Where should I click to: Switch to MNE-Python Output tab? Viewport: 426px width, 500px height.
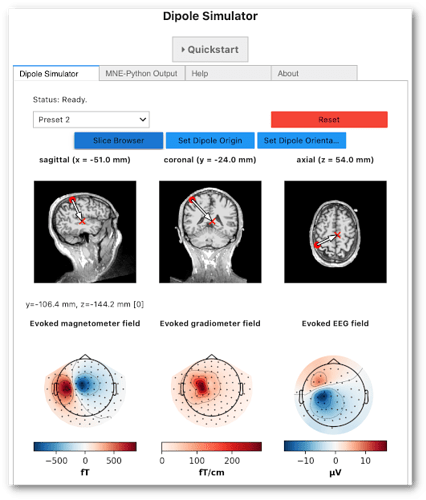(x=142, y=73)
